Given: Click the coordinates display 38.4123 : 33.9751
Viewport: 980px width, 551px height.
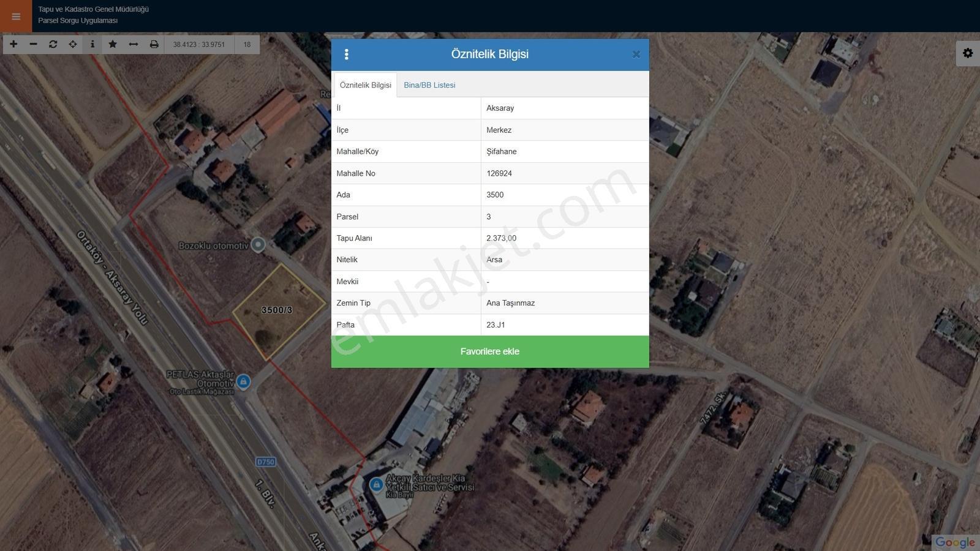Looking at the screenshot, I should pyautogui.click(x=199, y=44).
